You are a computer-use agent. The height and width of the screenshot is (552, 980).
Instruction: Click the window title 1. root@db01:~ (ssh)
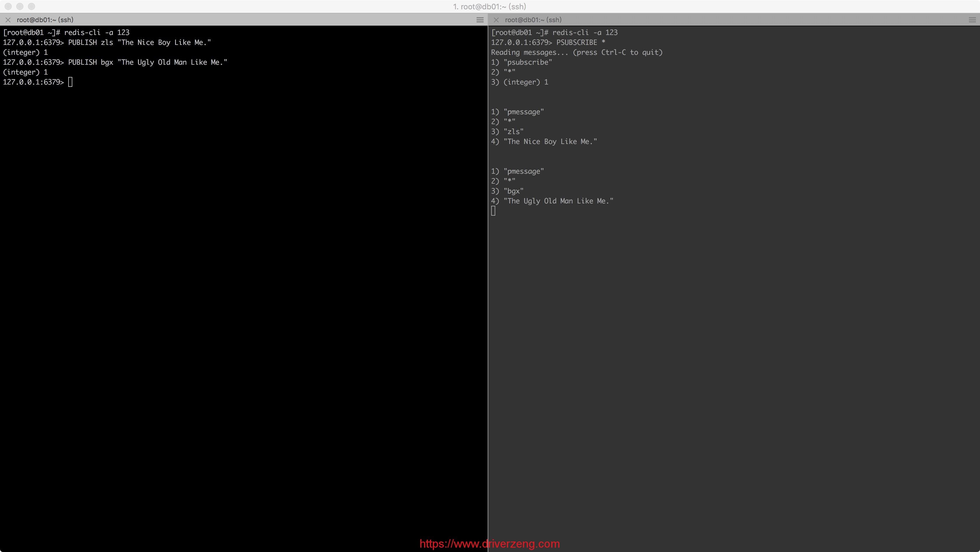[490, 6]
